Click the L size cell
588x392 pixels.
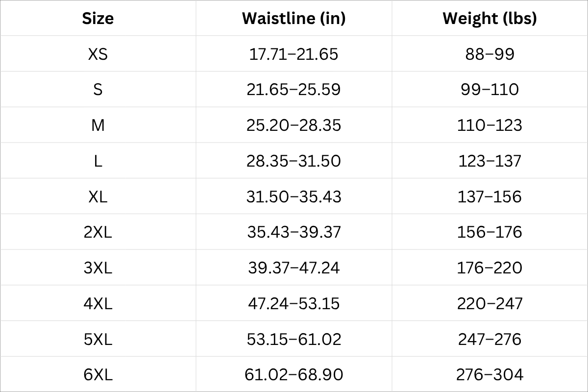(x=98, y=161)
